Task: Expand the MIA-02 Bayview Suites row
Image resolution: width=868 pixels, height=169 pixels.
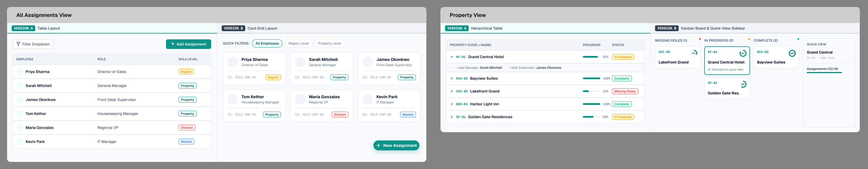Action: coord(452,79)
